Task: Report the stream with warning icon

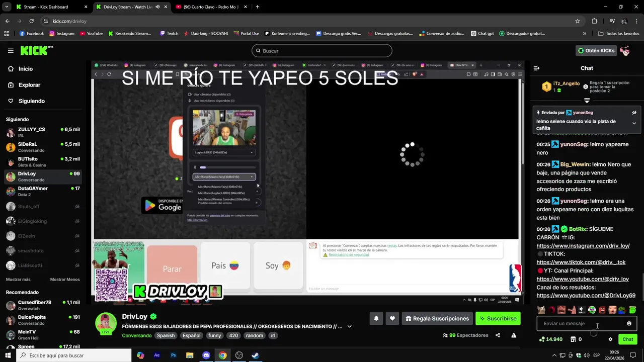Action: pyautogui.click(x=514, y=335)
